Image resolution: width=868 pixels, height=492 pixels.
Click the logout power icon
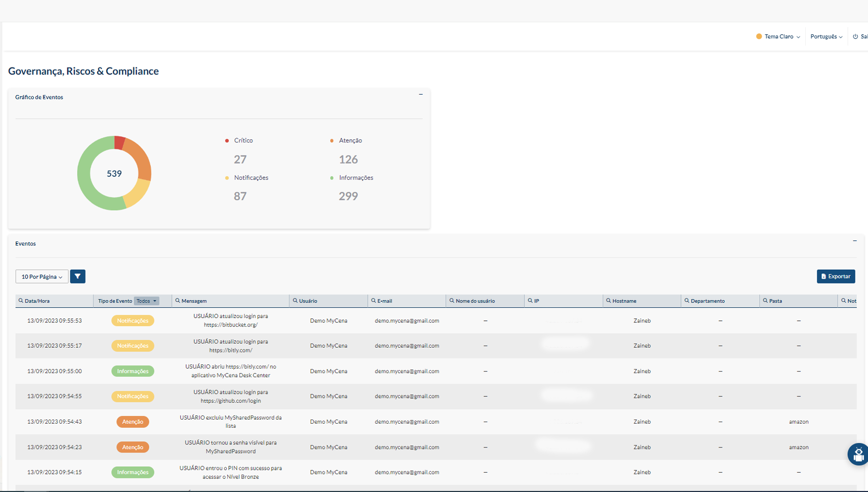855,36
